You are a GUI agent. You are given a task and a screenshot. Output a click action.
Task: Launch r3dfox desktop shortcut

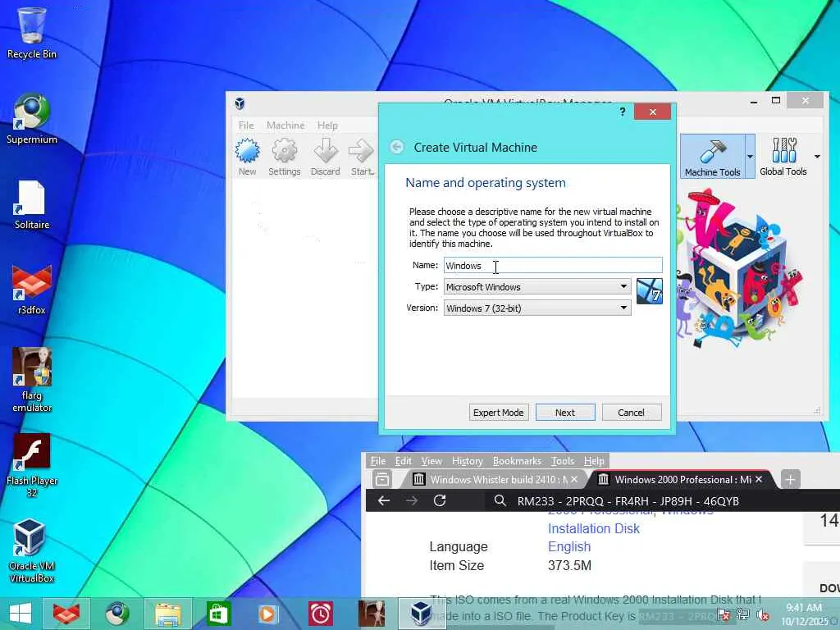[x=31, y=290]
